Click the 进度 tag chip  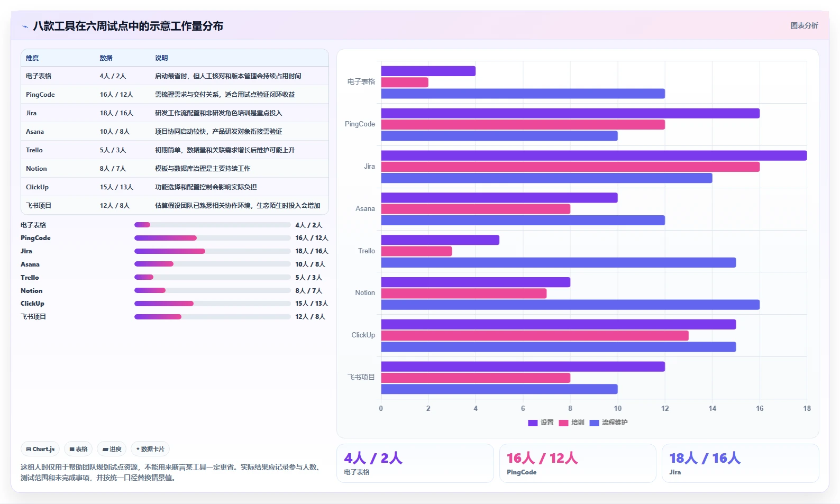(112, 449)
